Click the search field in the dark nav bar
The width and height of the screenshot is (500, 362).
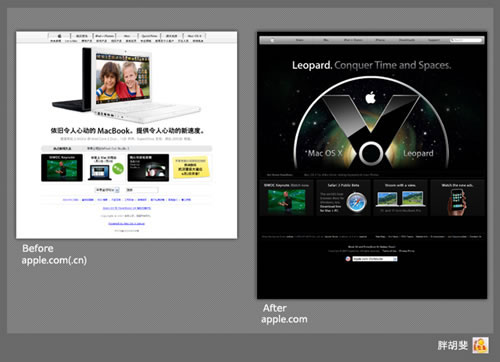pyautogui.click(x=466, y=40)
